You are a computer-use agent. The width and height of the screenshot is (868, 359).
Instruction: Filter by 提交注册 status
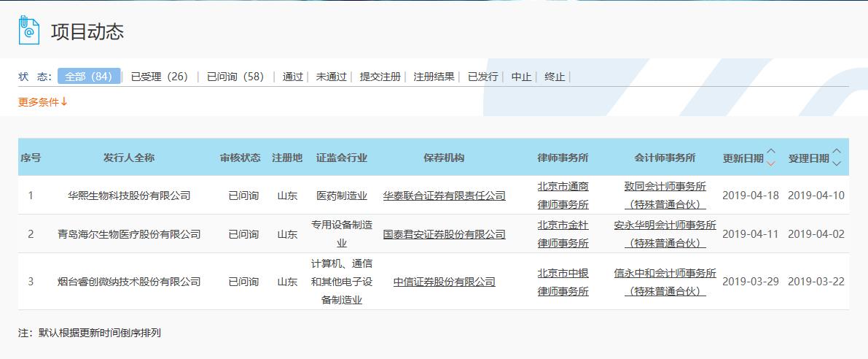pyautogui.click(x=380, y=77)
